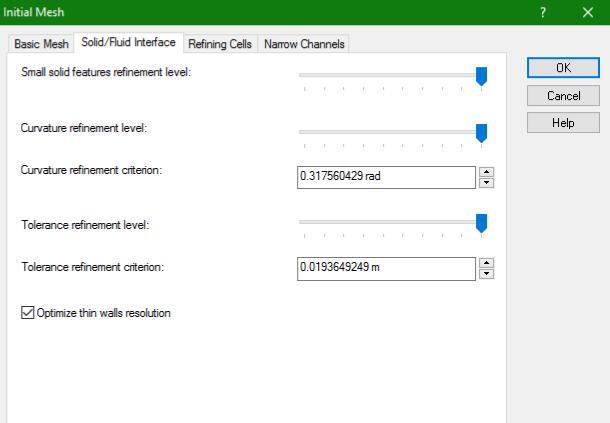Click the 'Curvature refinement level:' label
The width and height of the screenshot is (610, 423).
coord(84,128)
